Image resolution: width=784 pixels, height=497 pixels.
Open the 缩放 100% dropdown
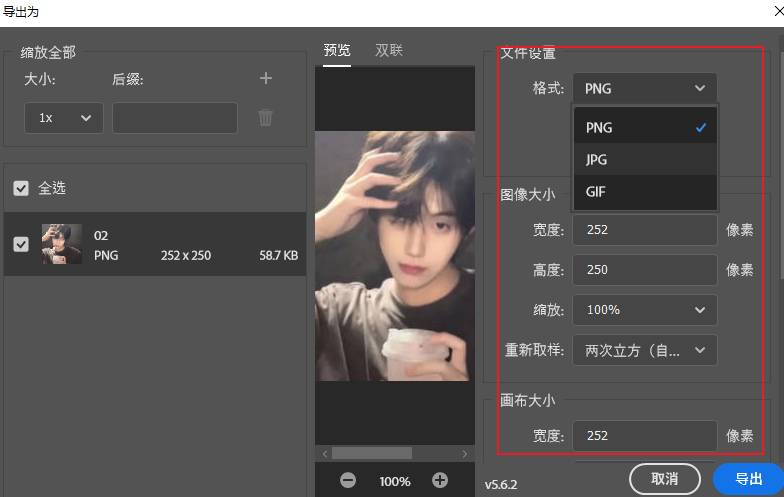coord(644,310)
